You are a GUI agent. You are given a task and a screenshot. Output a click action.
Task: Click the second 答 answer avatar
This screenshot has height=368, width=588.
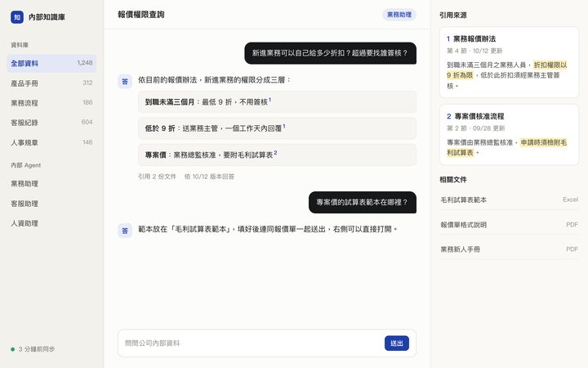click(x=125, y=231)
